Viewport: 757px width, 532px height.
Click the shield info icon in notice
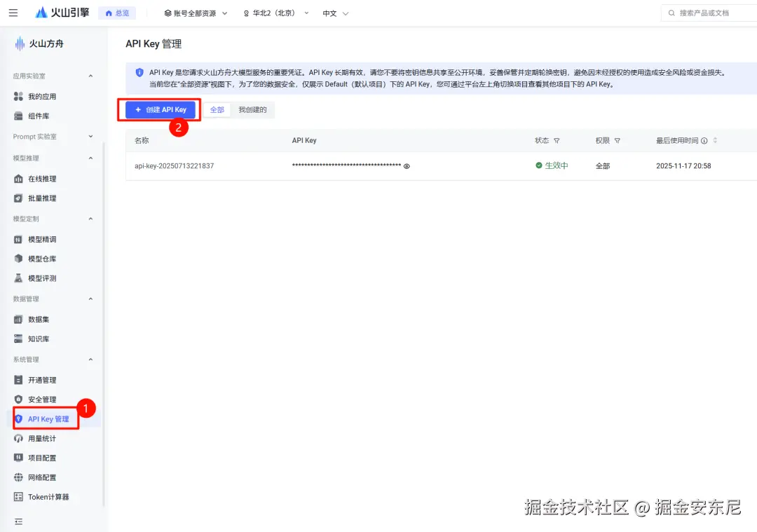(139, 72)
